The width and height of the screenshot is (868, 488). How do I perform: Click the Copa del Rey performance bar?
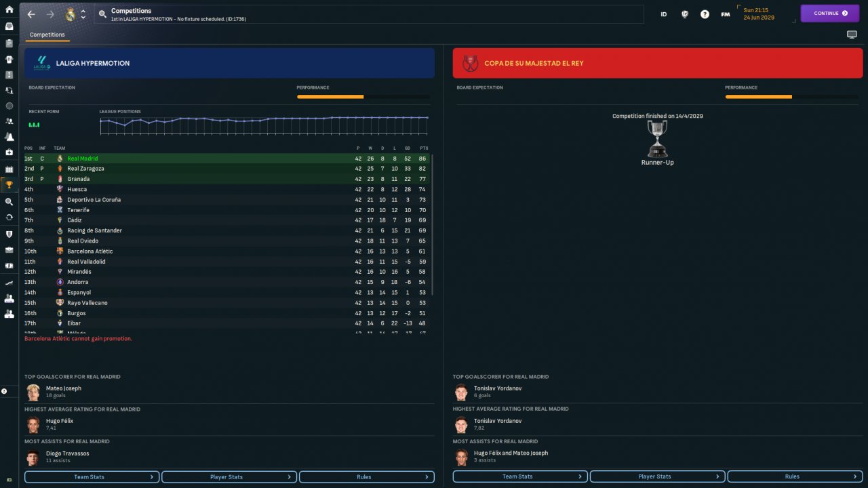click(791, 97)
